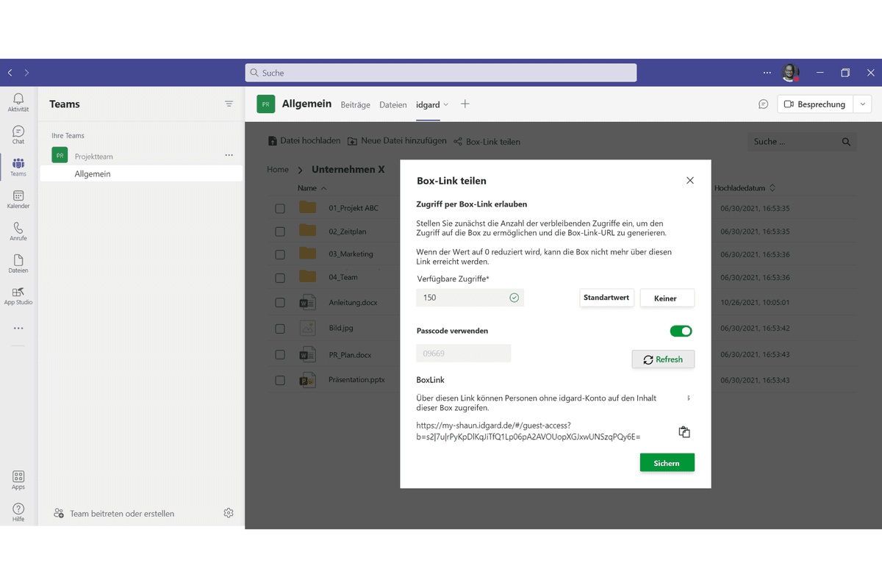Switch to the Dateien tab
Viewport: 882px width, 588px height.
point(393,105)
